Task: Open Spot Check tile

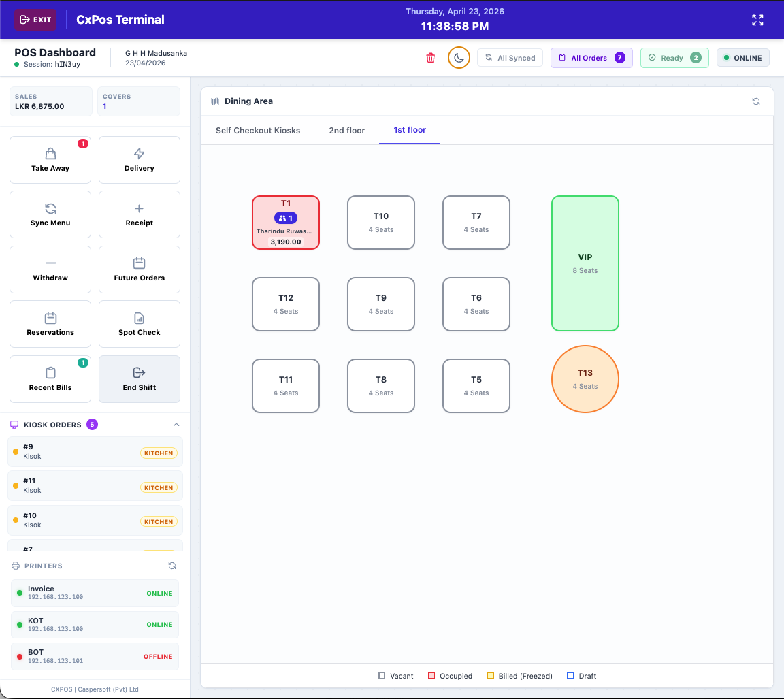Action: pos(140,324)
